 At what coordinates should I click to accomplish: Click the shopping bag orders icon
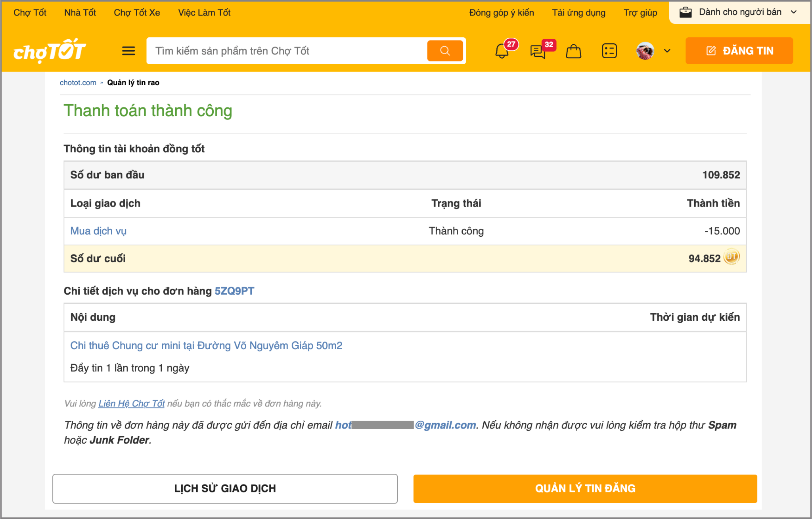tap(573, 51)
